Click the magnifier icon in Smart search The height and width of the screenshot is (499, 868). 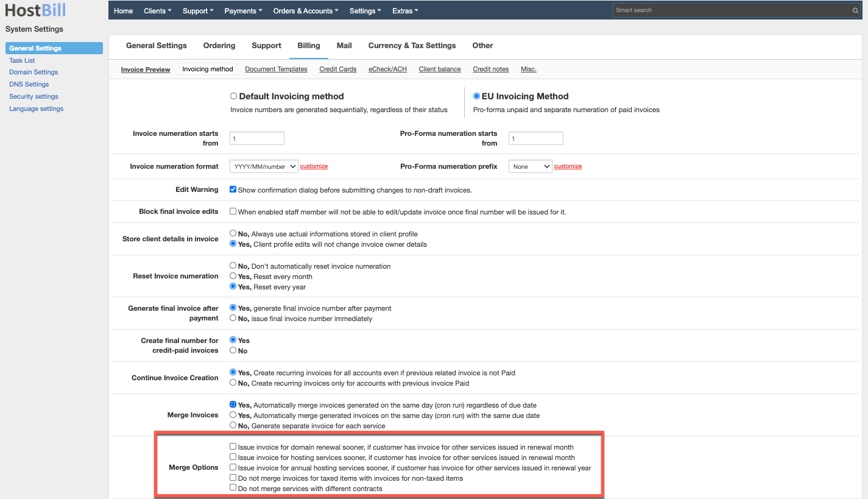pos(855,10)
